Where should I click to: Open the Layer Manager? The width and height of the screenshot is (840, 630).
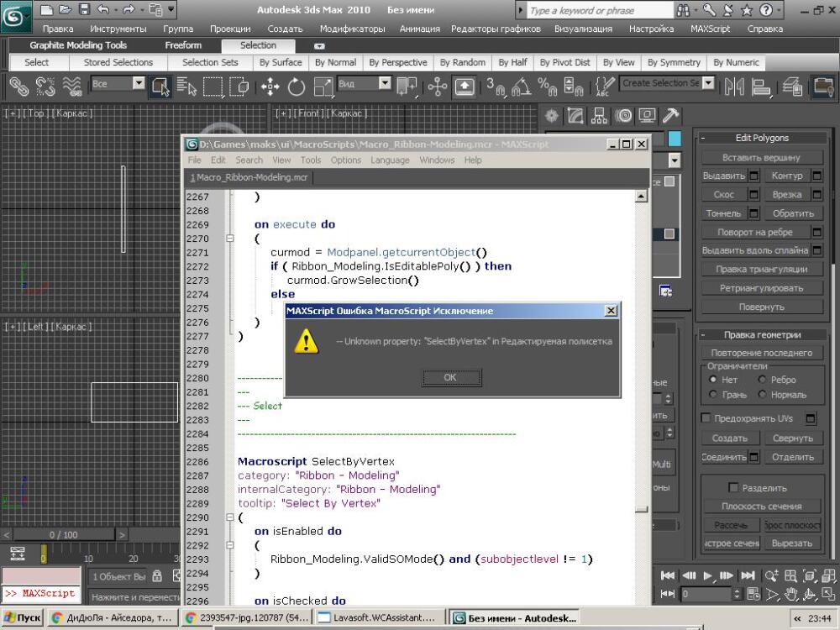[791, 86]
